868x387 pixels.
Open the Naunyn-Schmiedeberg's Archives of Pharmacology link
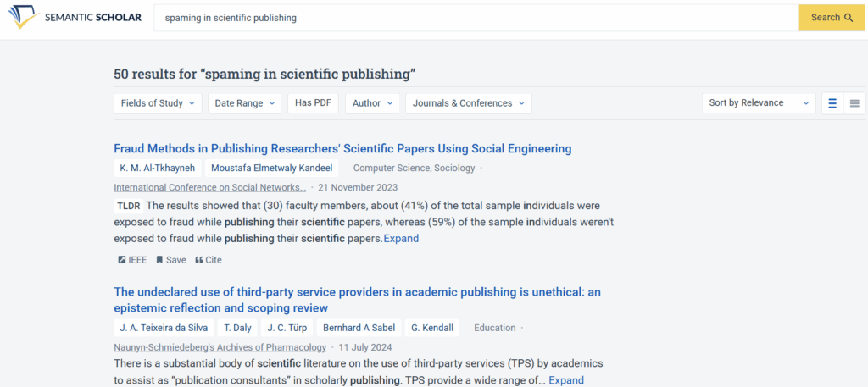220,347
